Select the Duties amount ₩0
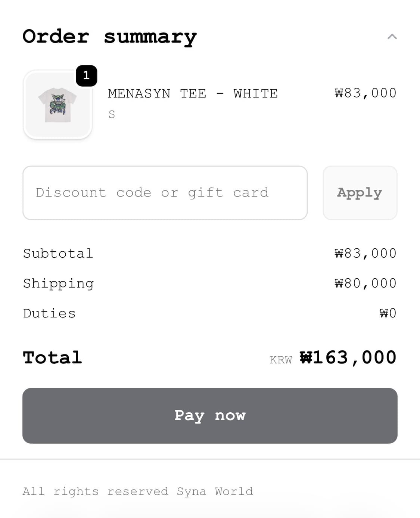 [x=388, y=313]
